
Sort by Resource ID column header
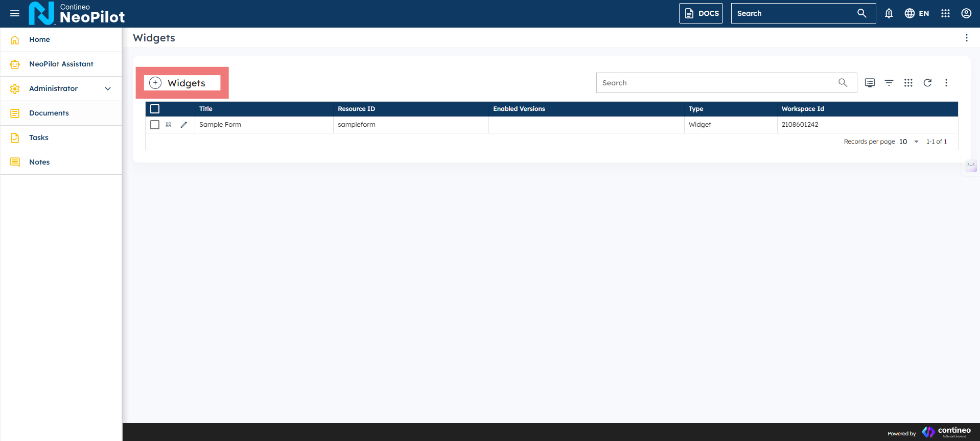(357, 109)
